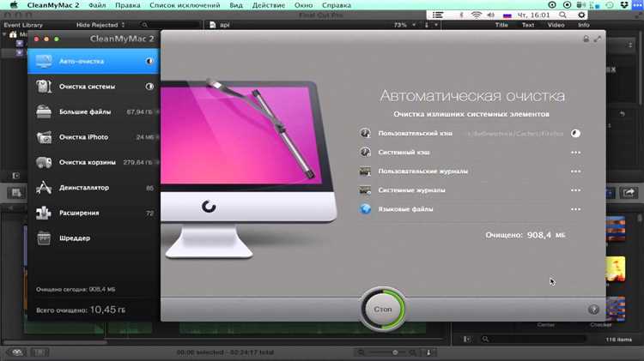
Task: Open the Вид menu
Action: pyautogui.click(x=236, y=5)
